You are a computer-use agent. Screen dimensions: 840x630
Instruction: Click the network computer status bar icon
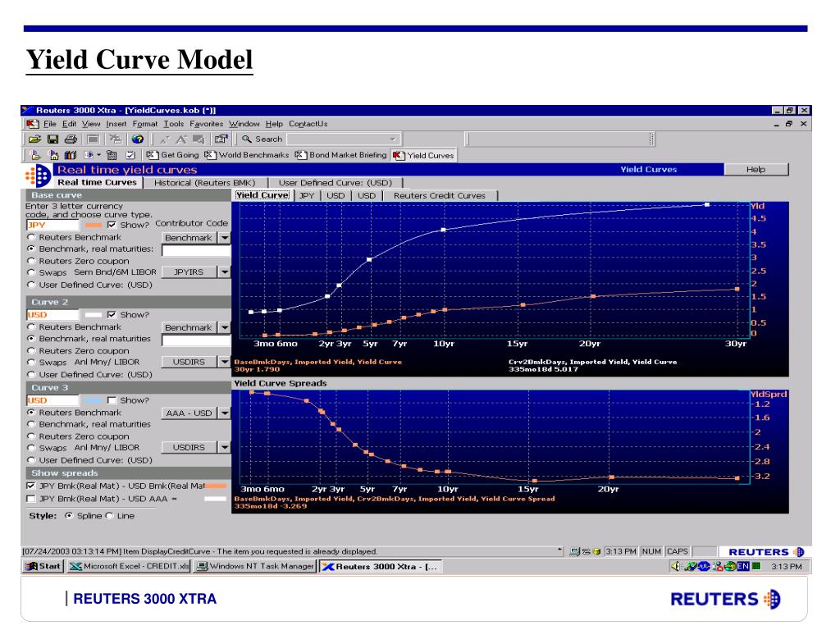coord(574,551)
